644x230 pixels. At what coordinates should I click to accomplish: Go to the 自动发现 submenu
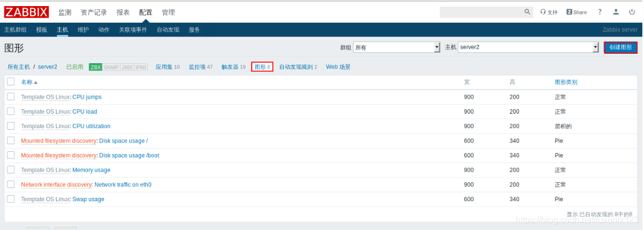pyautogui.click(x=168, y=29)
